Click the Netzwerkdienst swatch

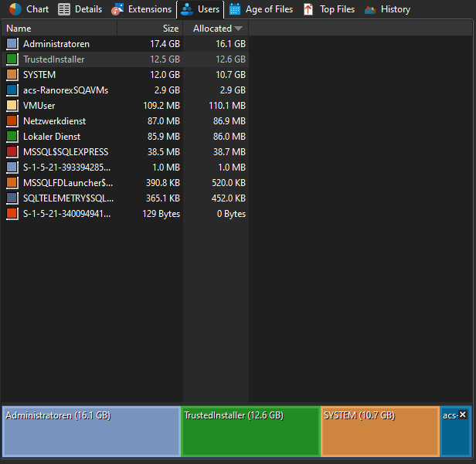(12, 121)
